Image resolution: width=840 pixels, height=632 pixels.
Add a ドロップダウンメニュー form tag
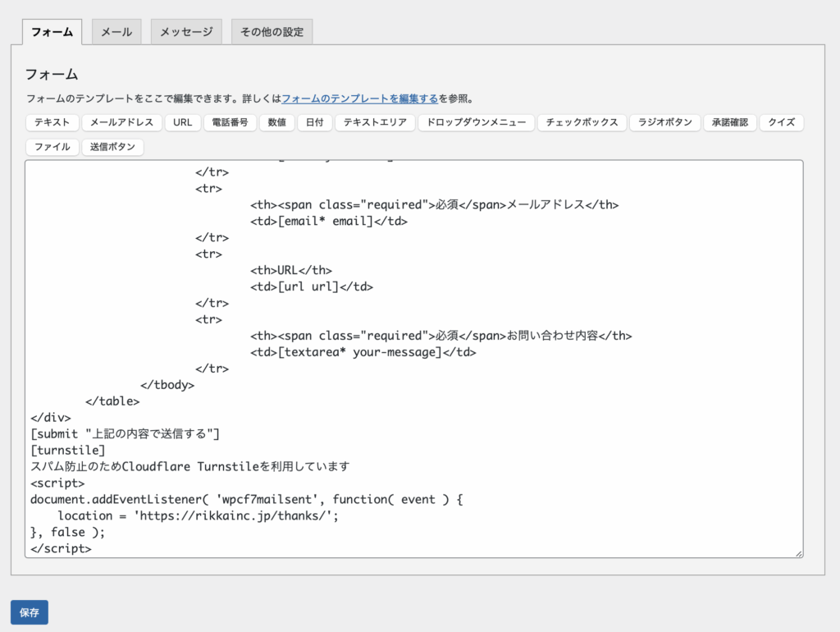point(477,122)
